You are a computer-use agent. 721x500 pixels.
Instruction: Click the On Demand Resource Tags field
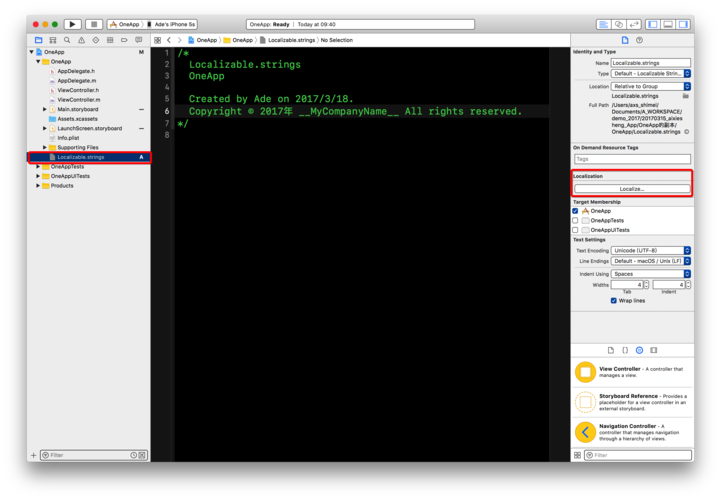point(632,159)
